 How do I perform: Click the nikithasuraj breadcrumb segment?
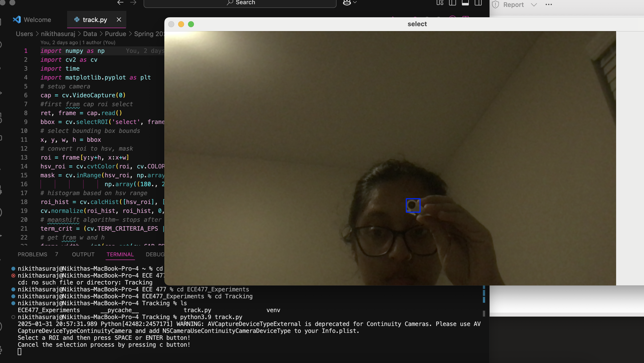click(x=58, y=34)
